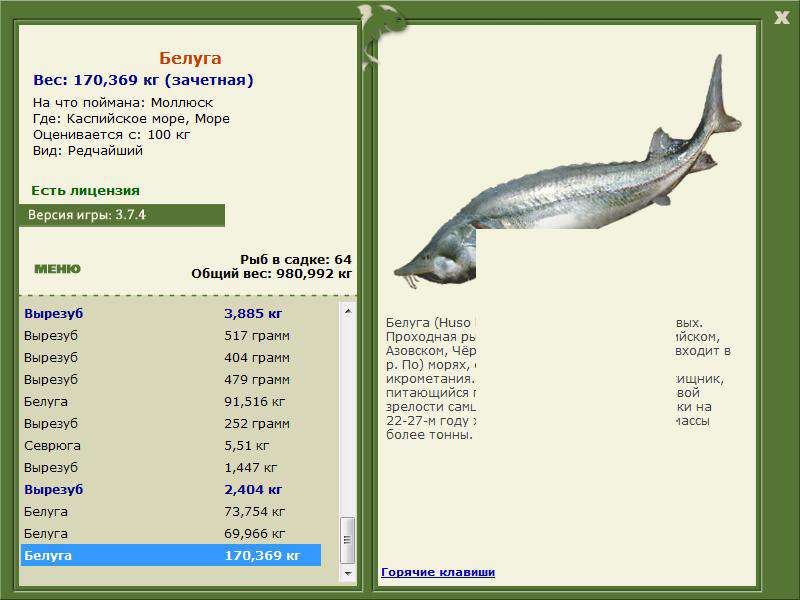The height and width of the screenshot is (600, 800).
Task: Click the Рыб в садке: 64 counter
Action: click(x=295, y=259)
